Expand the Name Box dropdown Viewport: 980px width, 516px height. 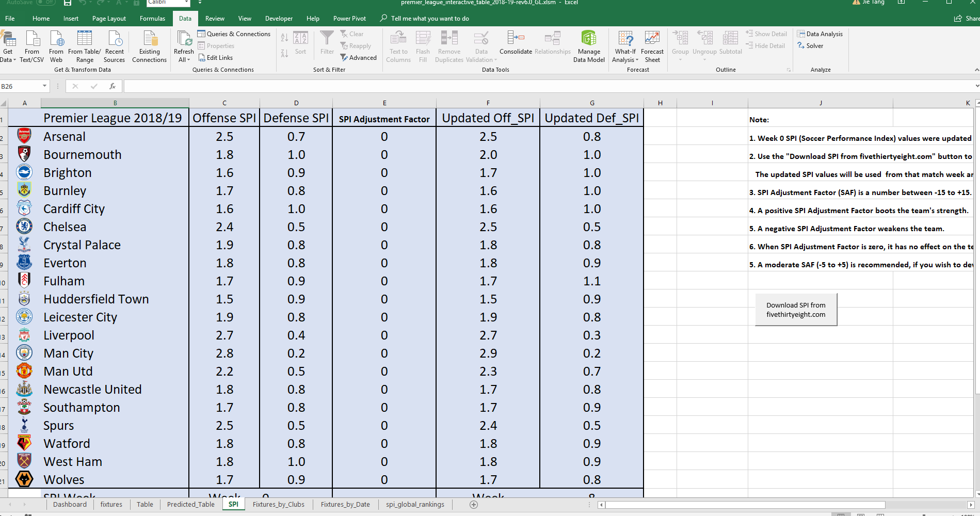point(44,86)
